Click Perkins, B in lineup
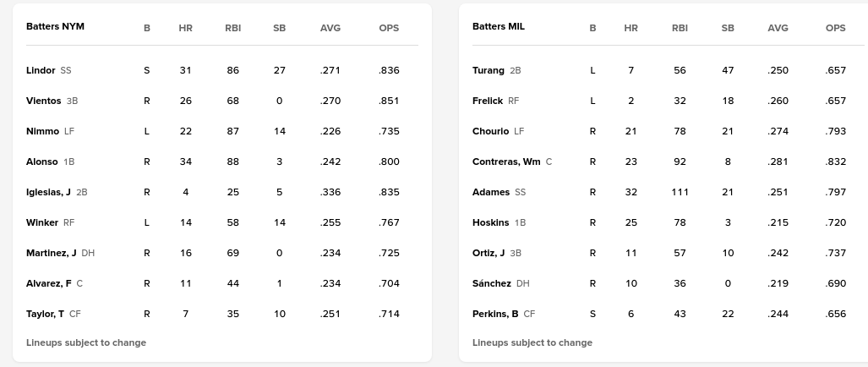Image resolution: width=868 pixels, height=367 pixels. click(495, 314)
